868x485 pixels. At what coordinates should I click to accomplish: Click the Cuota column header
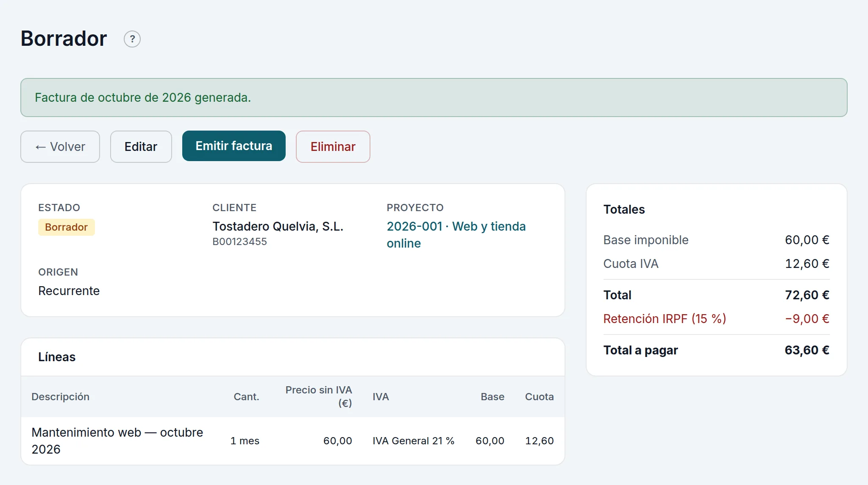pyautogui.click(x=539, y=397)
